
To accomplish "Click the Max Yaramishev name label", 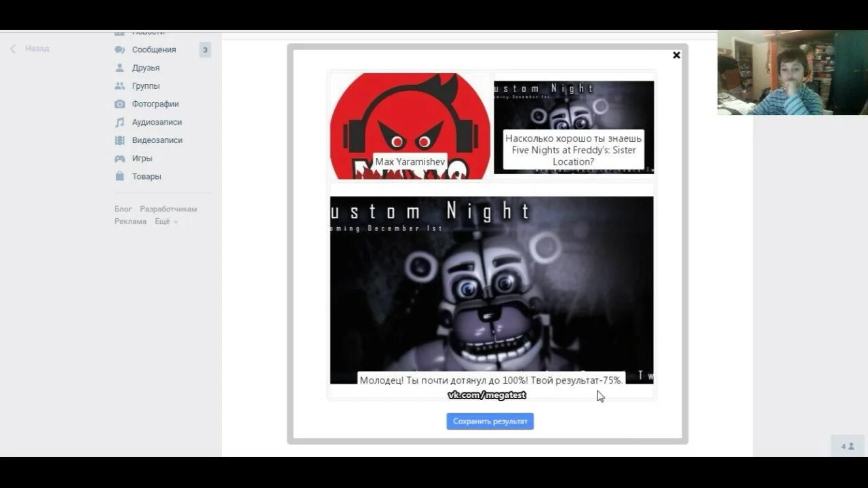I will coord(410,162).
